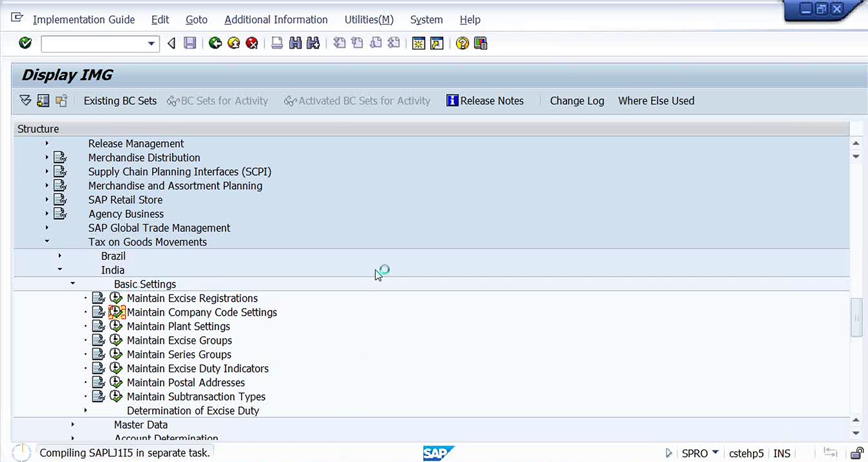Click the Save diskette icon
868x462 pixels.
(x=190, y=43)
